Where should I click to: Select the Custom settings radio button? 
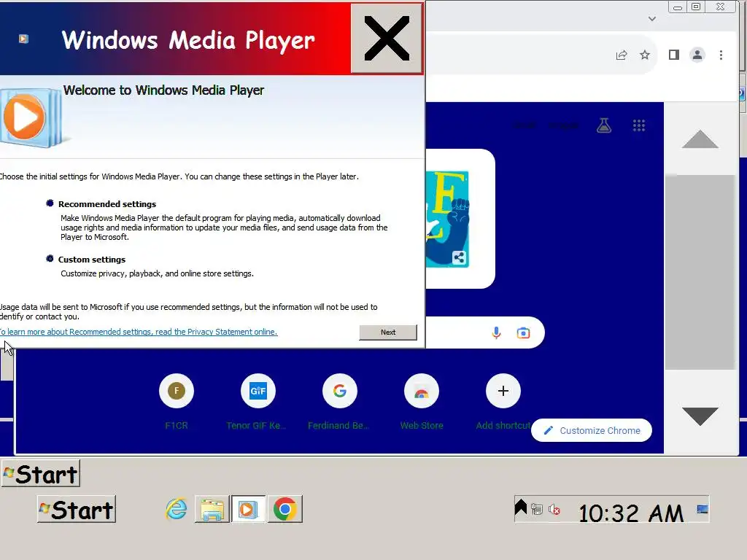[x=50, y=259]
